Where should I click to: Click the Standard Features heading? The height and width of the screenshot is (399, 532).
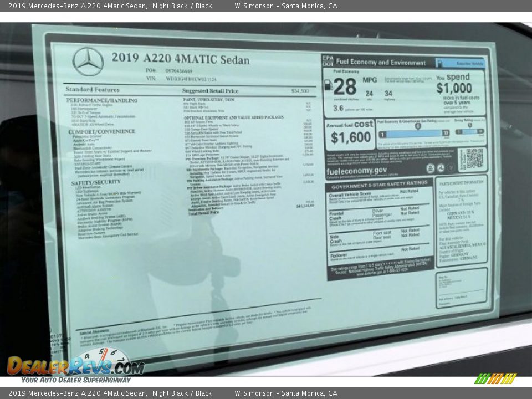coord(93,89)
